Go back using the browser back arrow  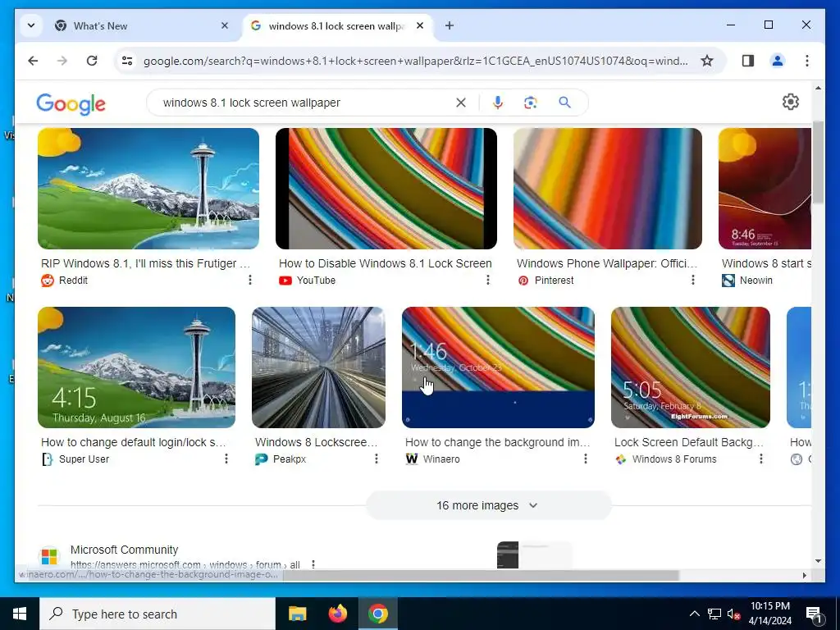pyautogui.click(x=33, y=61)
